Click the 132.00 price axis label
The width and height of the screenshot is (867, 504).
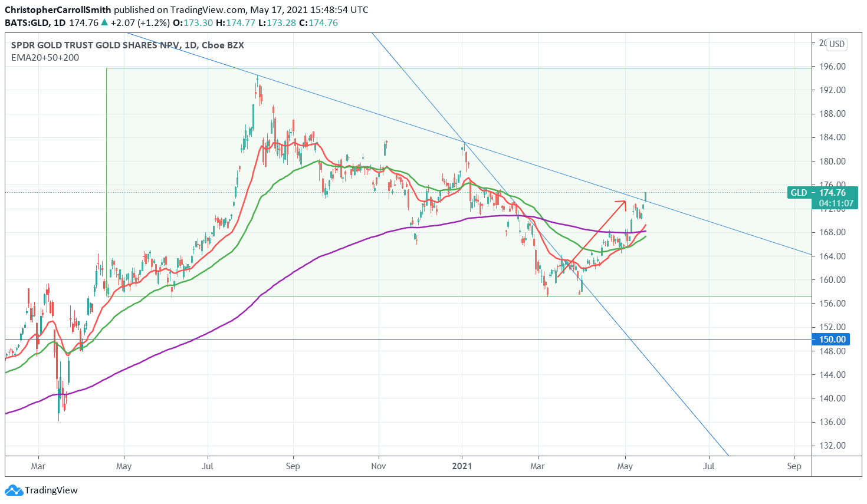832,446
